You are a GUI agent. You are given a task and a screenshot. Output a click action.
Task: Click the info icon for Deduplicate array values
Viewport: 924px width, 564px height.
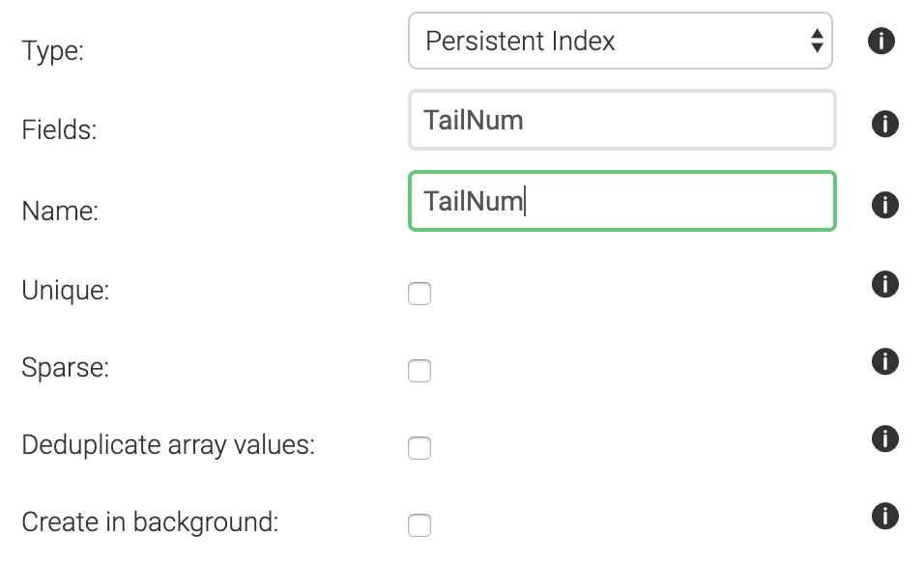884,438
